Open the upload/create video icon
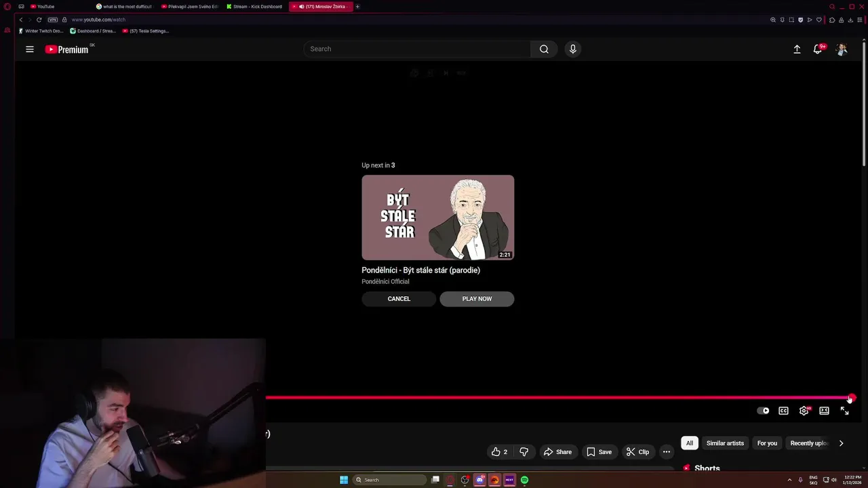 pyautogui.click(x=797, y=49)
